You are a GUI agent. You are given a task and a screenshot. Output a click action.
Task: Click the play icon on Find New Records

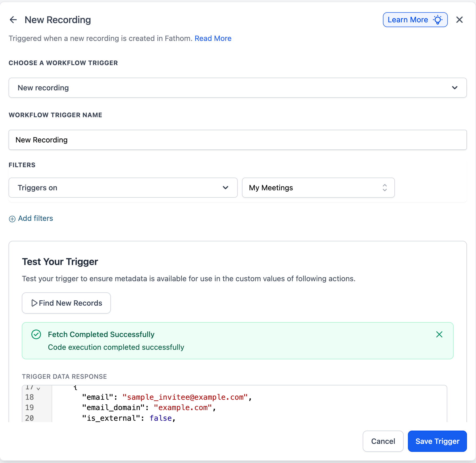point(34,303)
